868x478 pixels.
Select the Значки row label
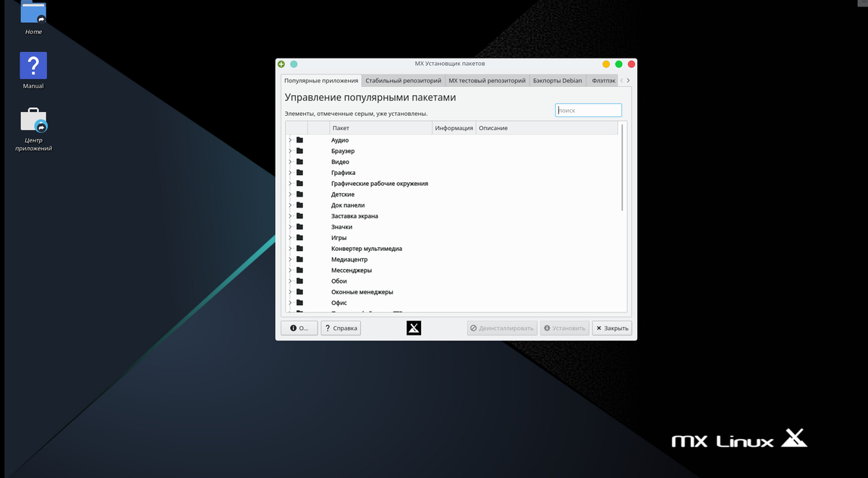(341, 227)
